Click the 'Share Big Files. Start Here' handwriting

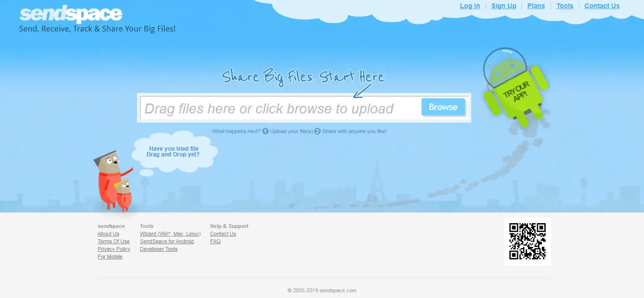[303, 77]
